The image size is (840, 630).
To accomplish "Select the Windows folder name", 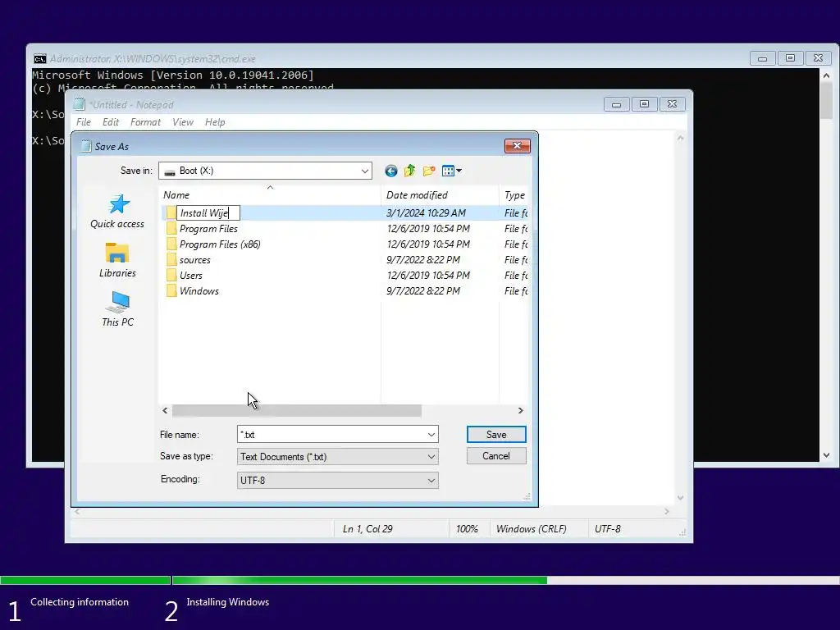I will click(199, 291).
